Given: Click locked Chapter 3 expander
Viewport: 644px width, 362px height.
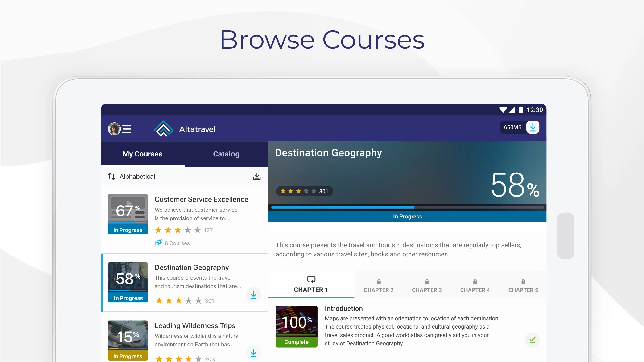Looking at the screenshot, I should (427, 285).
